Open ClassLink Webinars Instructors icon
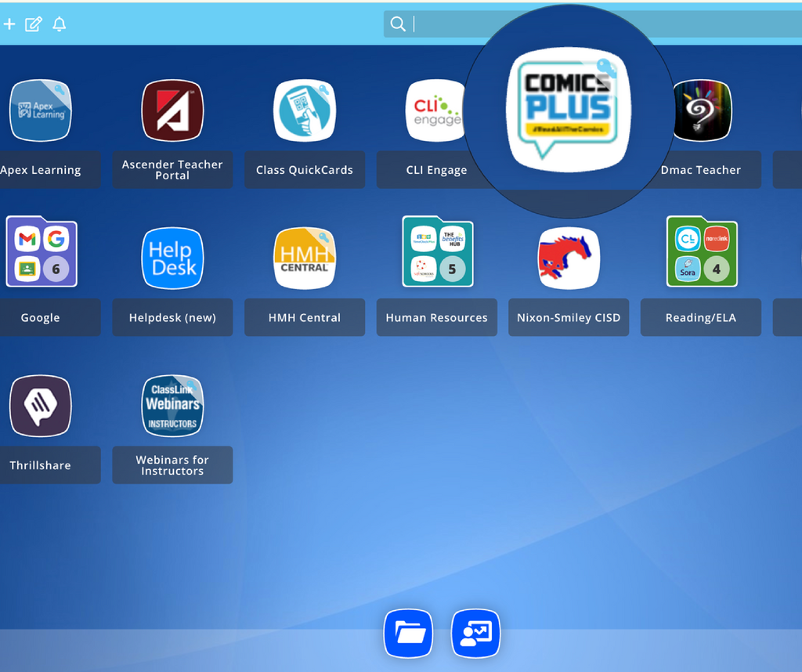The image size is (802, 672). [172, 406]
